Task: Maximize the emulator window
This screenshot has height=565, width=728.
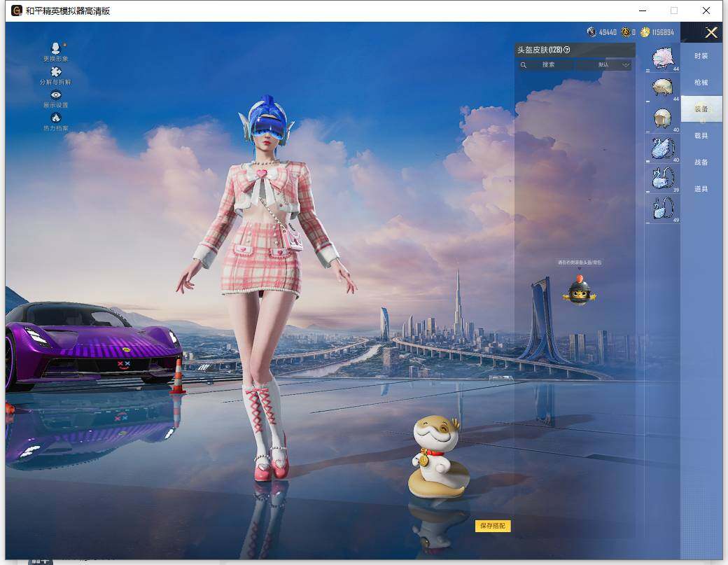Action: (673, 11)
